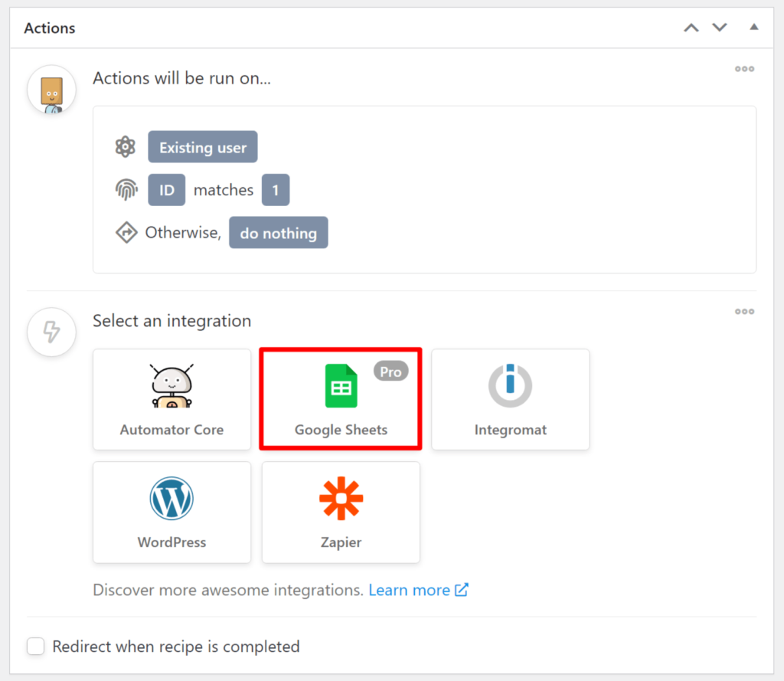Click the Integromat power logo
Screen dimensions: 784x681
510,386
